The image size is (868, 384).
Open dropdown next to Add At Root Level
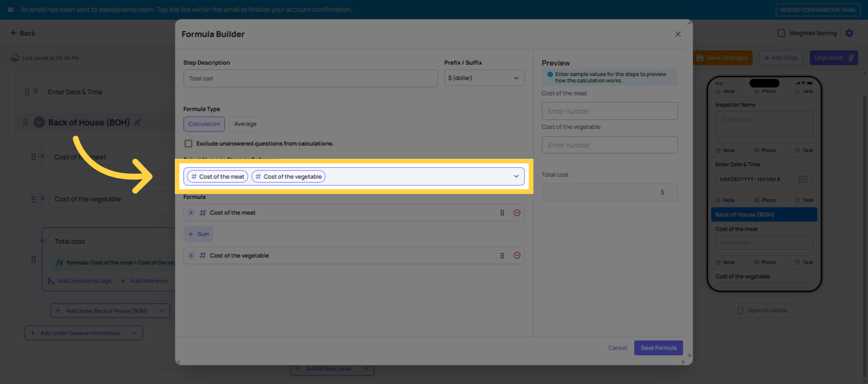point(366,369)
